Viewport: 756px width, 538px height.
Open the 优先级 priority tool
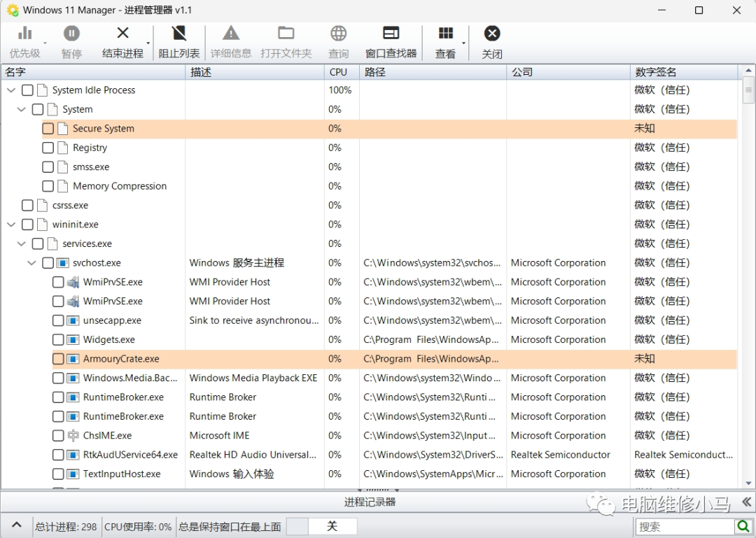(x=24, y=43)
